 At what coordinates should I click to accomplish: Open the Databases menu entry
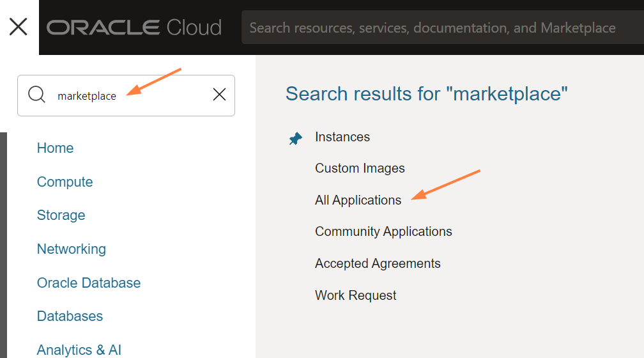click(70, 316)
